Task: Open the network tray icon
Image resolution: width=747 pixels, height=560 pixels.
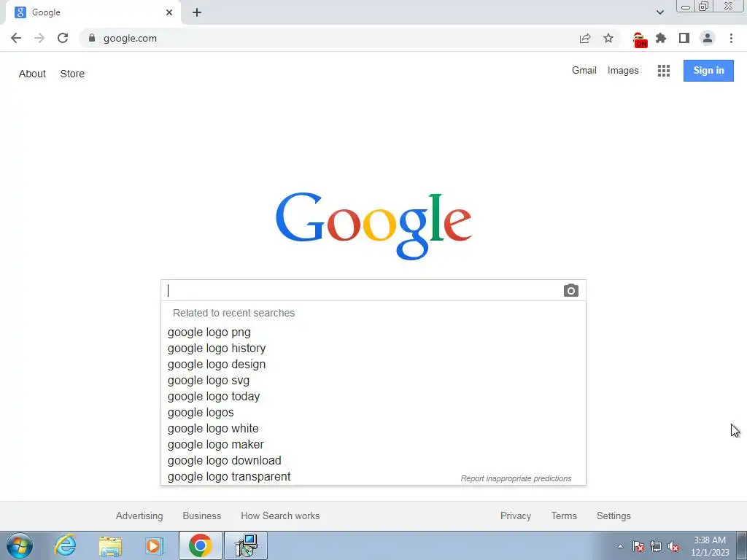Action: [656, 547]
